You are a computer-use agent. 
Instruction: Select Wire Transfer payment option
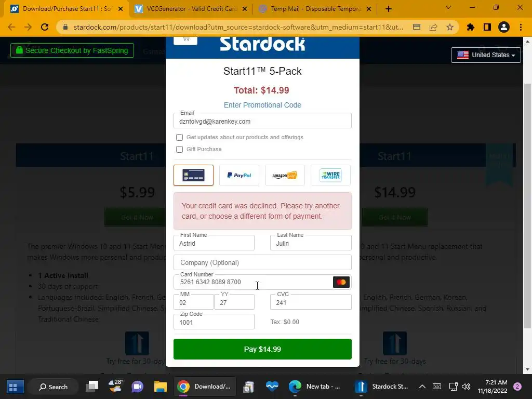click(330, 175)
